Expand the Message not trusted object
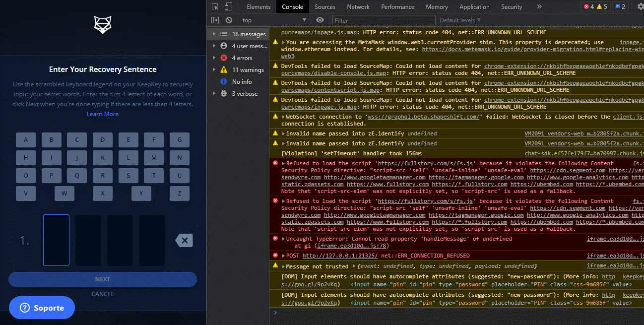The width and height of the screenshot is (644, 325). tap(354, 266)
